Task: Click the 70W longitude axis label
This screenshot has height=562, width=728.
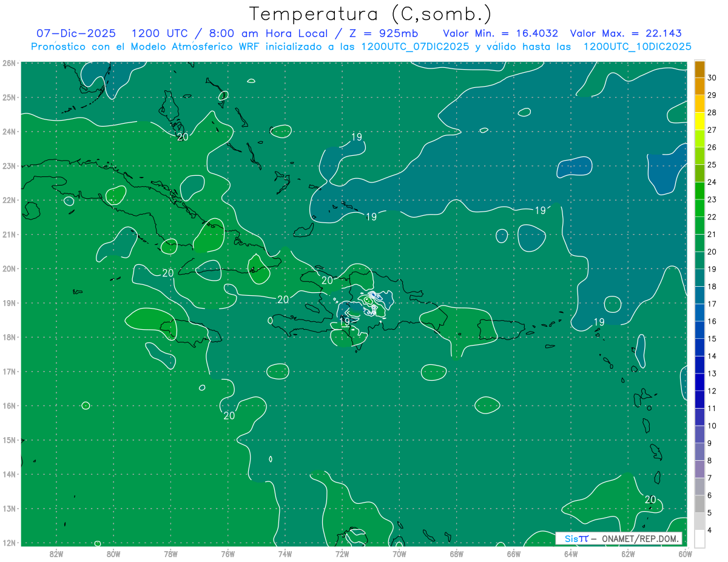Action: [399, 554]
